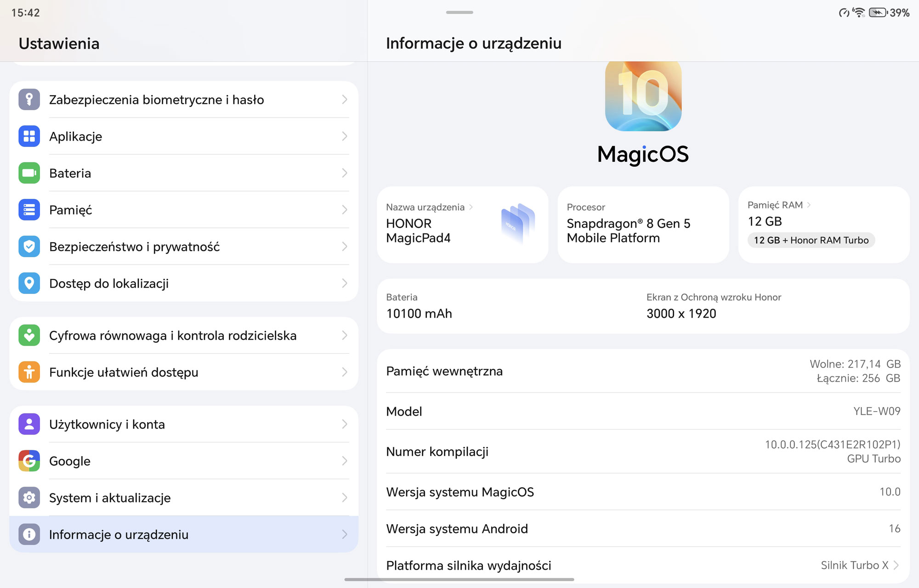
Task: Tap the Aplikacje grid icon
Action: (x=29, y=136)
